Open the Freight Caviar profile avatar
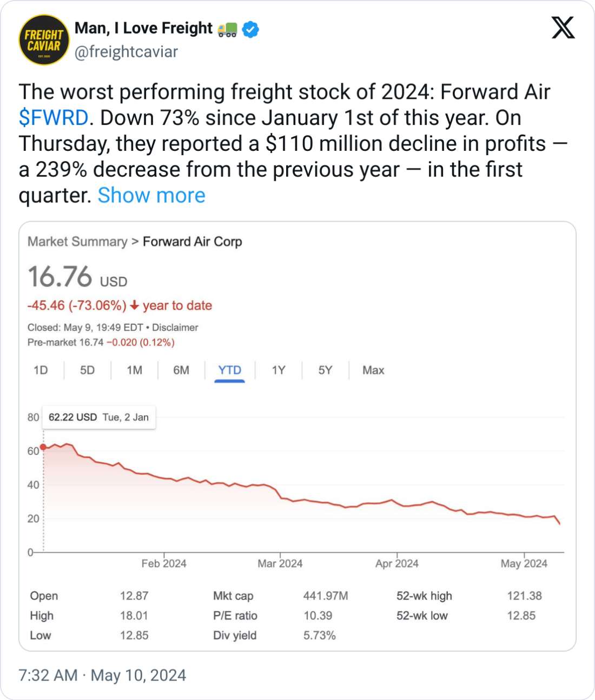Image resolution: width=595 pixels, height=700 pixels. pos(44,40)
